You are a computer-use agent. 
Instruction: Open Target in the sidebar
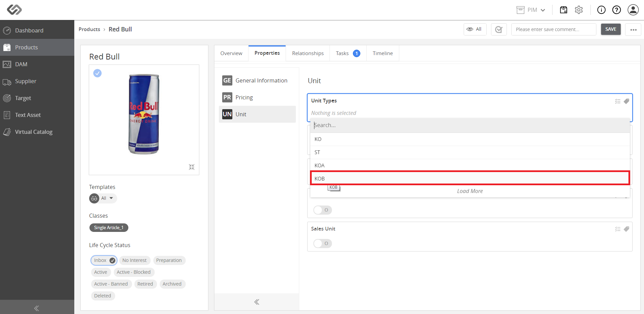37,98
